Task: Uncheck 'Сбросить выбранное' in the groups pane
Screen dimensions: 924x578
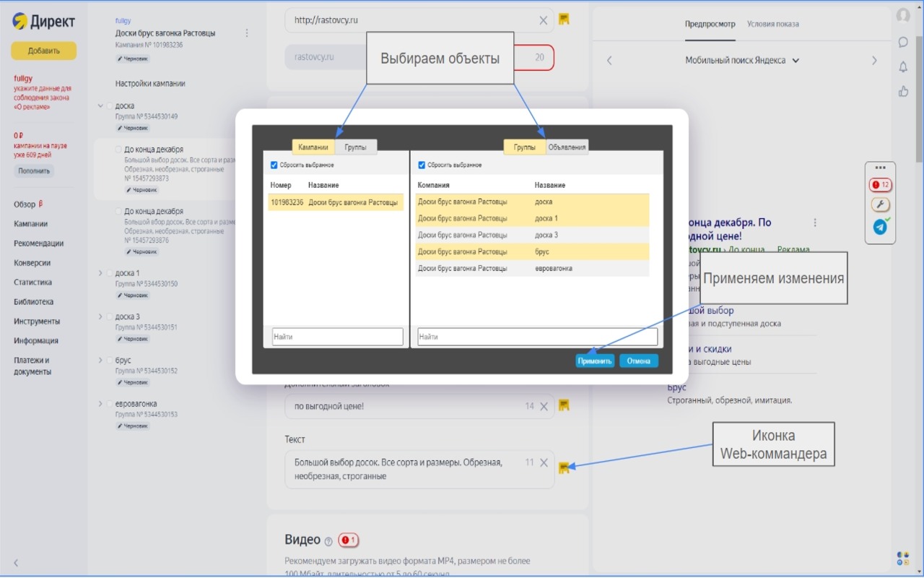Action: click(422, 165)
